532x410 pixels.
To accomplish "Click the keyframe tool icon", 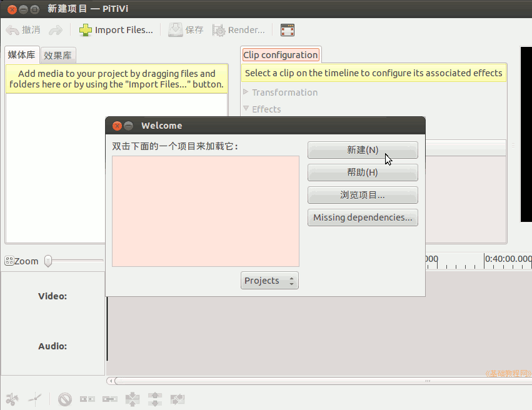I will 36,398.
